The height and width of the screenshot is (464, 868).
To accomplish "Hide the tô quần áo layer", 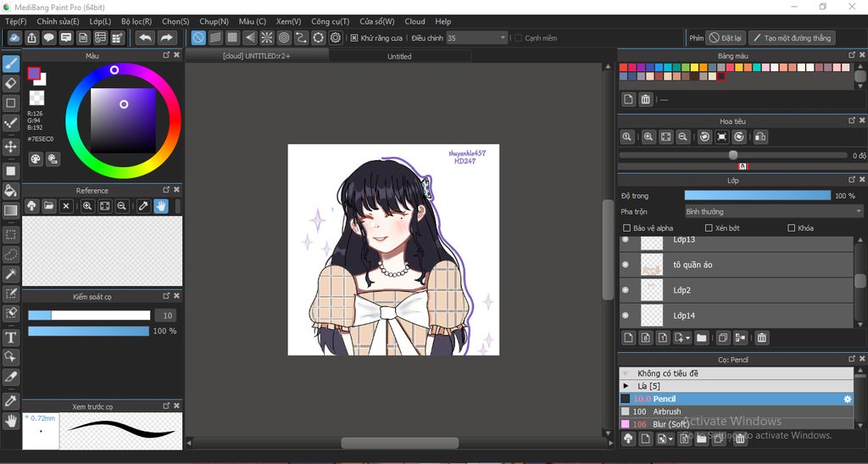I will [x=626, y=265].
